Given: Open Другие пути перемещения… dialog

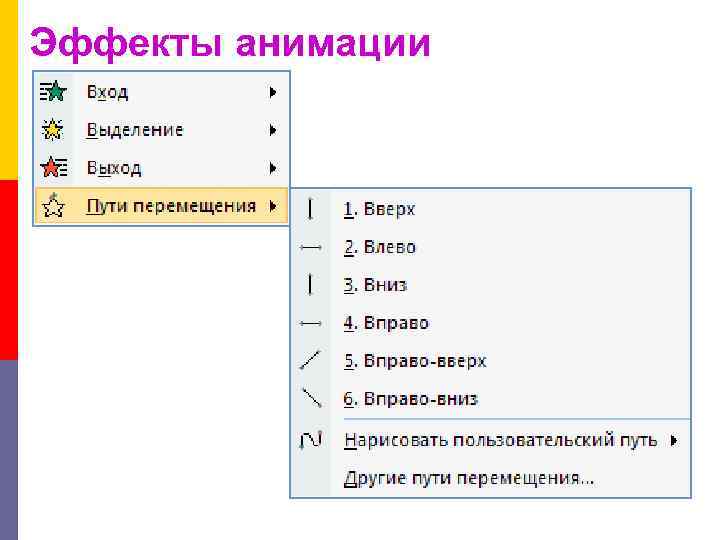Looking at the screenshot, I should click(491, 478).
